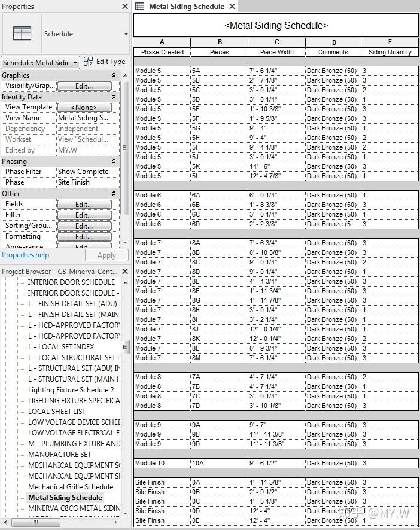Click the Phase Created header cell

[162, 52]
